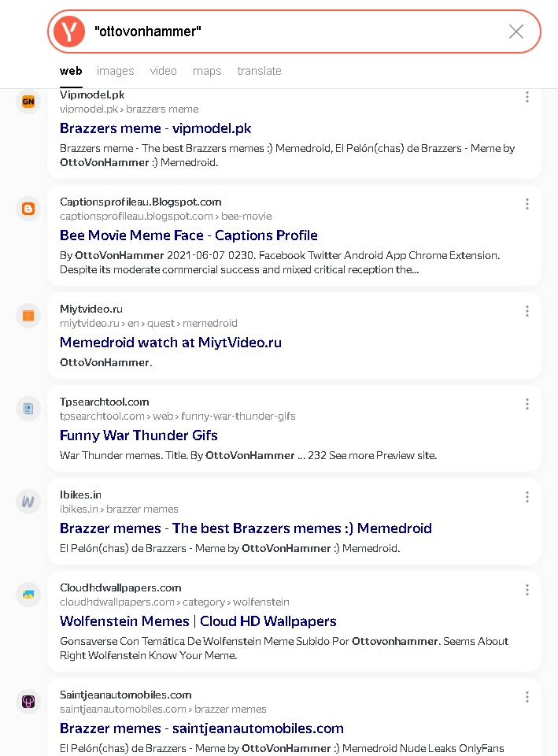Click saintjeanautomobiles.com › brazzer memes breadcrumb

[163, 709]
